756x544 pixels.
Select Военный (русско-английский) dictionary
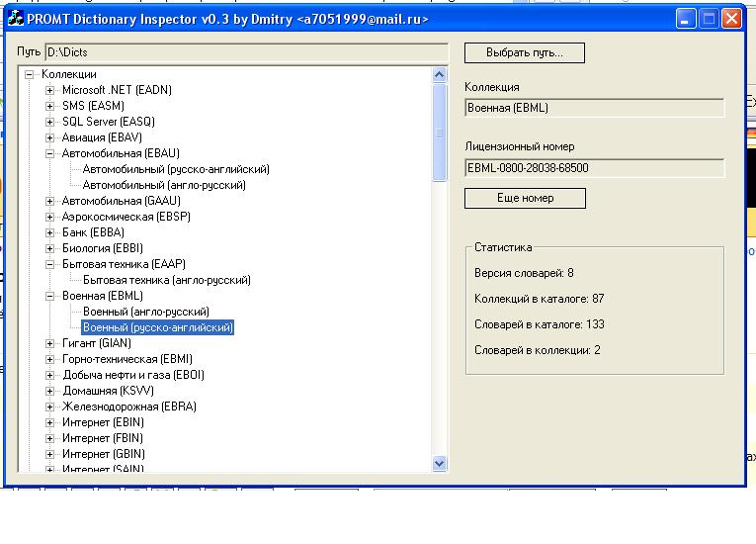tap(158, 327)
